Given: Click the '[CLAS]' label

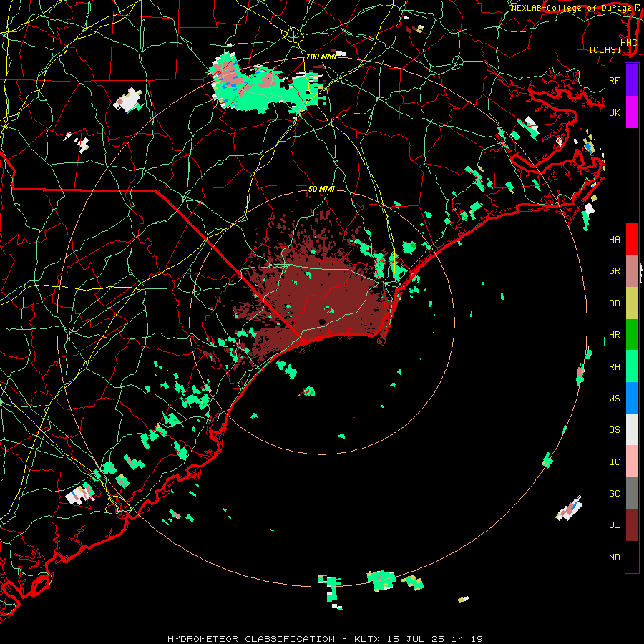Looking at the screenshot, I should tap(605, 49).
